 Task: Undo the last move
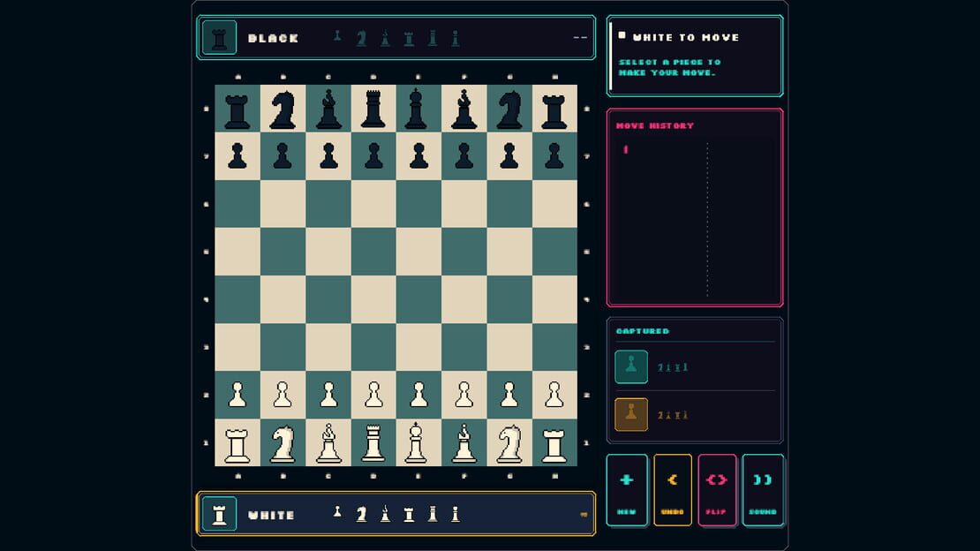tap(673, 490)
